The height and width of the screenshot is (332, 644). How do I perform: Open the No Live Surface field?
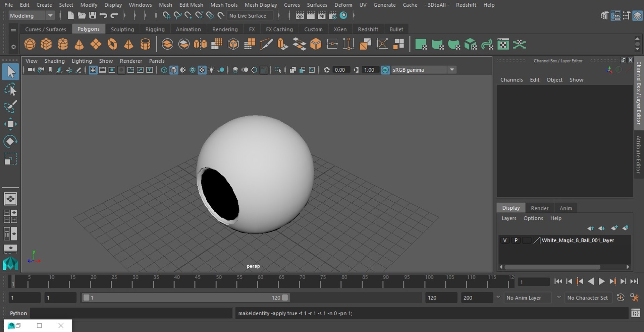[250, 15]
